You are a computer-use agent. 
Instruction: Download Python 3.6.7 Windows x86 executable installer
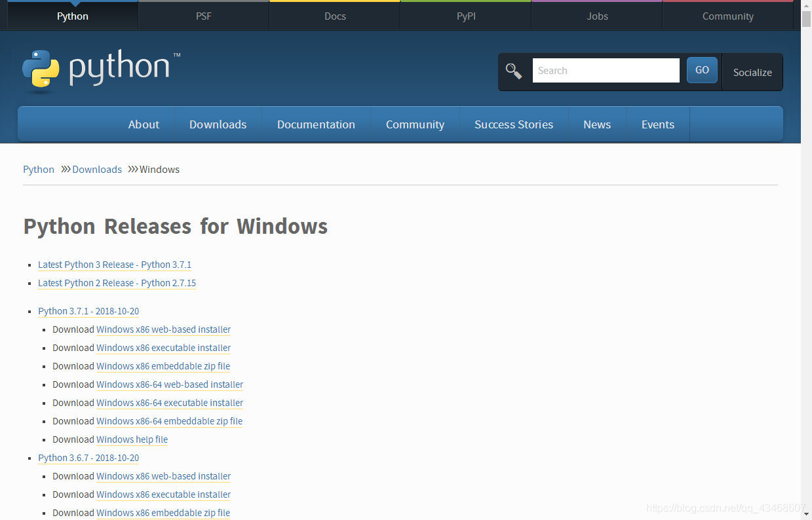(163, 494)
